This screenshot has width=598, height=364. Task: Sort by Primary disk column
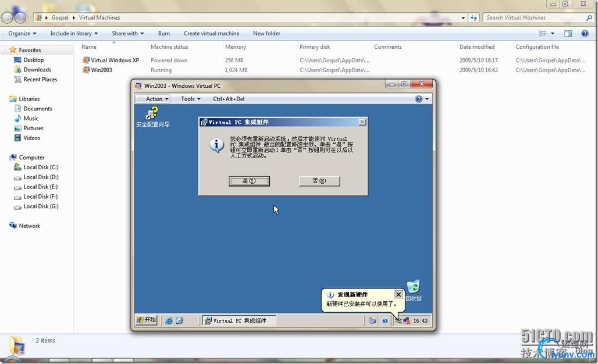click(315, 47)
